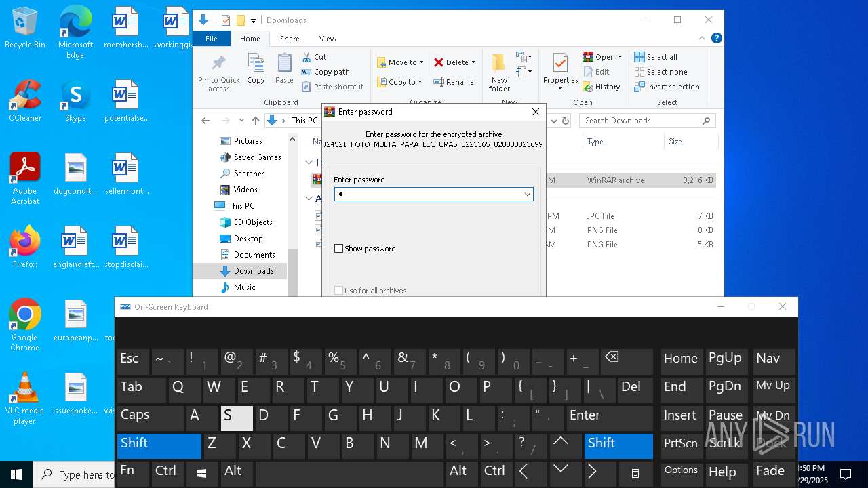This screenshot has width=868, height=488.
Task: Click Invert selection in ribbon
Action: click(x=667, y=87)
